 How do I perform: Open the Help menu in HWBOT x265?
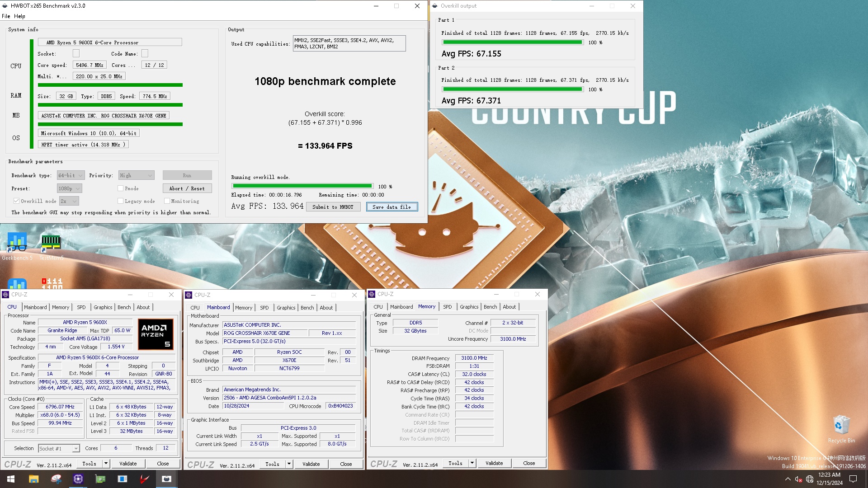(19, 16)
